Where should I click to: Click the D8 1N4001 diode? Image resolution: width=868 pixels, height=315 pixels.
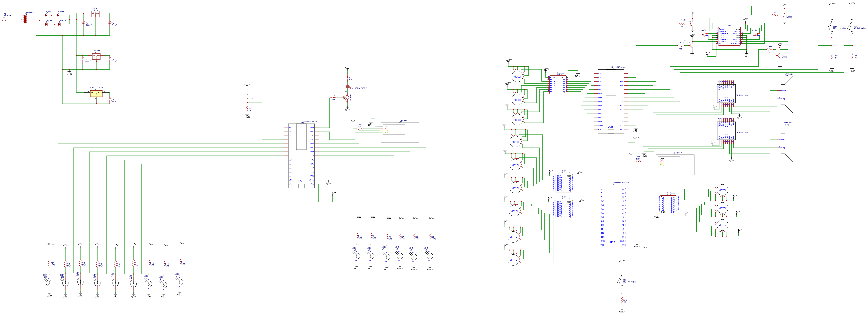coord(46,15)
